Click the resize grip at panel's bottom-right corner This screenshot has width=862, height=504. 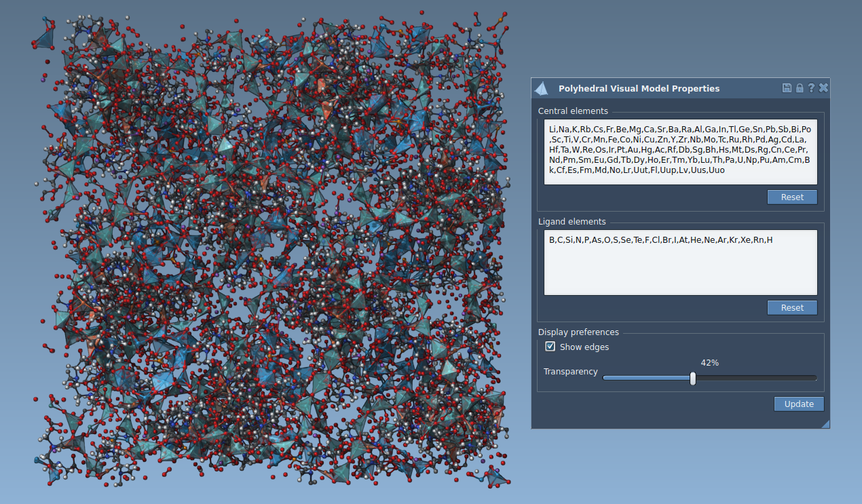pos(825,424)
